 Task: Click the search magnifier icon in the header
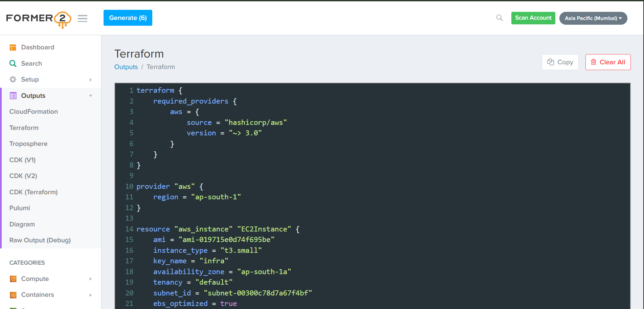pos(499,18)
